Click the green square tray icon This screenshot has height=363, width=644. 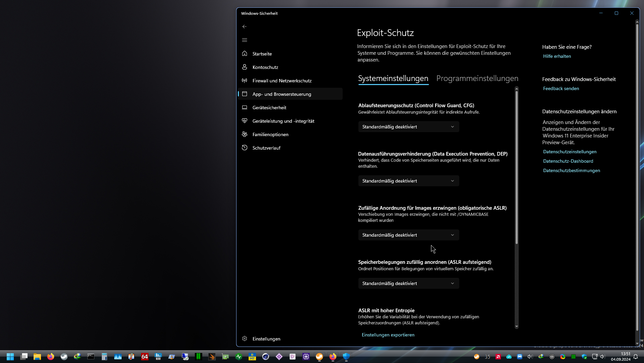573,357
